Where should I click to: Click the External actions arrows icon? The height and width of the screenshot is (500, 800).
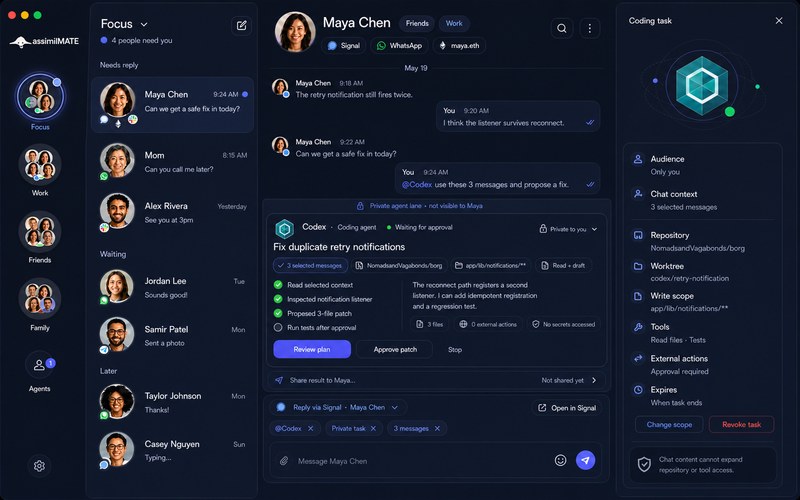tap(638, 358)
